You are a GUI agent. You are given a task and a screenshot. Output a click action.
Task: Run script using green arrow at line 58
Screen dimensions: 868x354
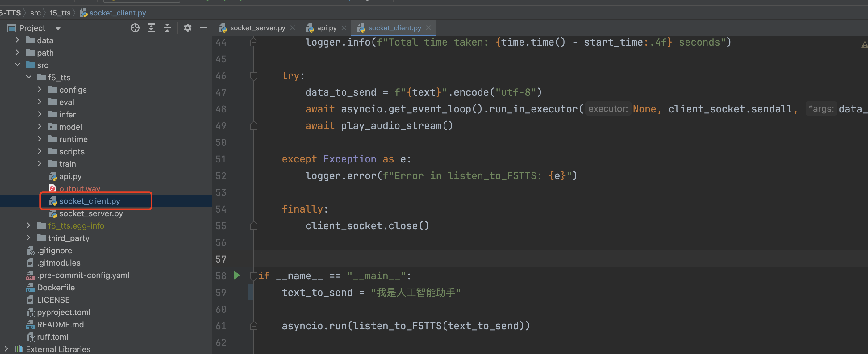click(237, 276)
